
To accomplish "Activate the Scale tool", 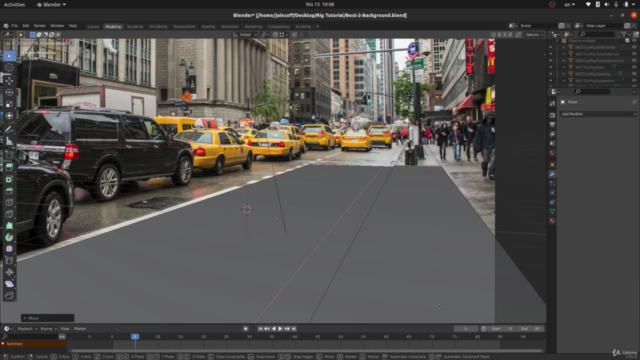I will click(9, 104).
